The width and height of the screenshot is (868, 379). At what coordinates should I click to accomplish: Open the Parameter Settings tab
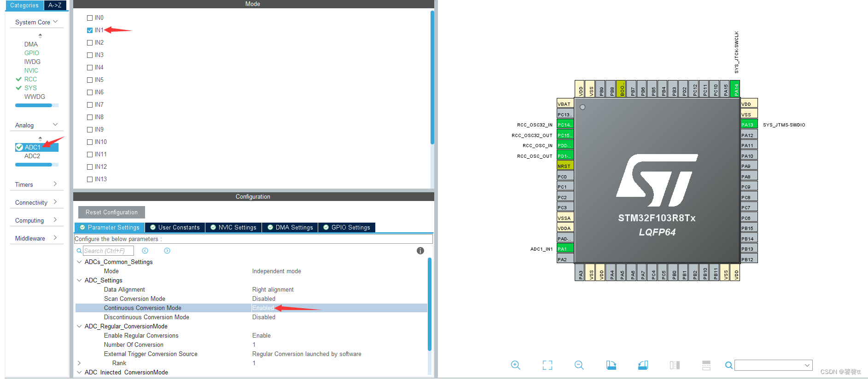point(110,227)
